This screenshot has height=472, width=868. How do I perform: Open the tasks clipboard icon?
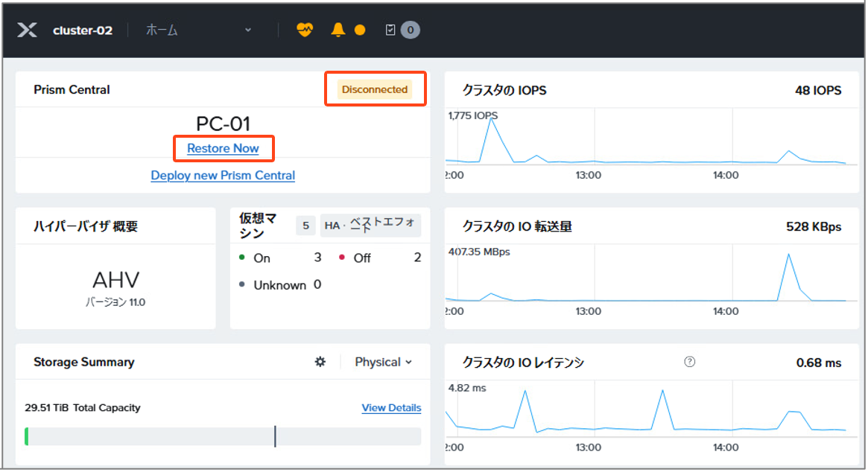(390, 30)
